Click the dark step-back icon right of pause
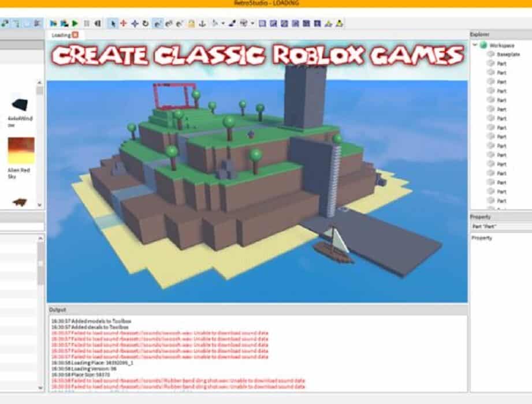532x404 pixels. 98,24
